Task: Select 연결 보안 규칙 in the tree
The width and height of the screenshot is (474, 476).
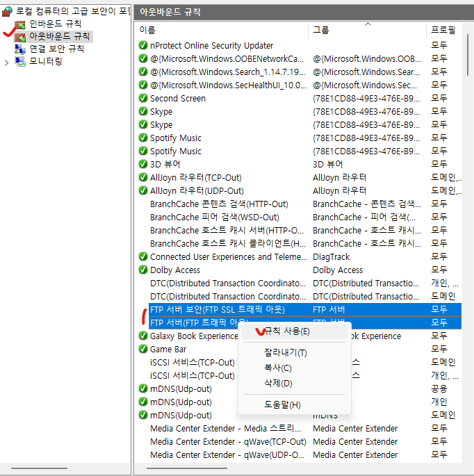Action: pyautogui.click(x=57, y=49)
